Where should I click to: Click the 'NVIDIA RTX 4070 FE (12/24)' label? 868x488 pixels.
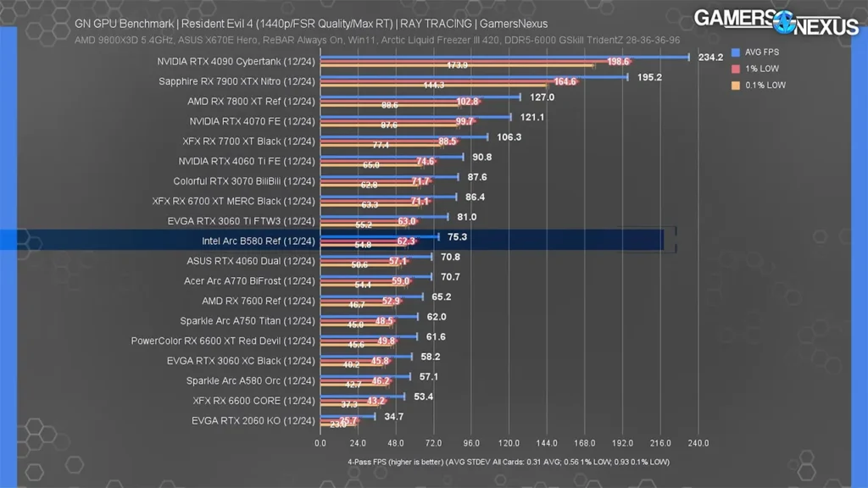pos(252,121)
